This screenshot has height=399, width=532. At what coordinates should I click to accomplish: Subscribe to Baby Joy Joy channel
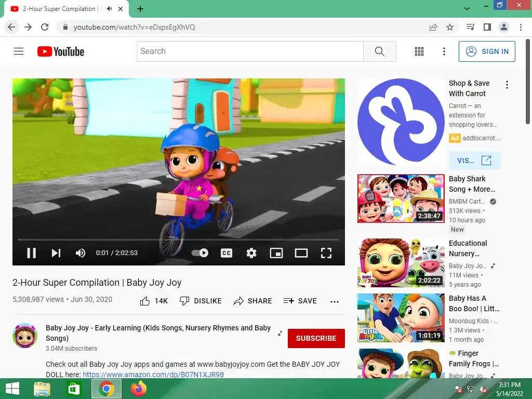click(x=316, y=338)
